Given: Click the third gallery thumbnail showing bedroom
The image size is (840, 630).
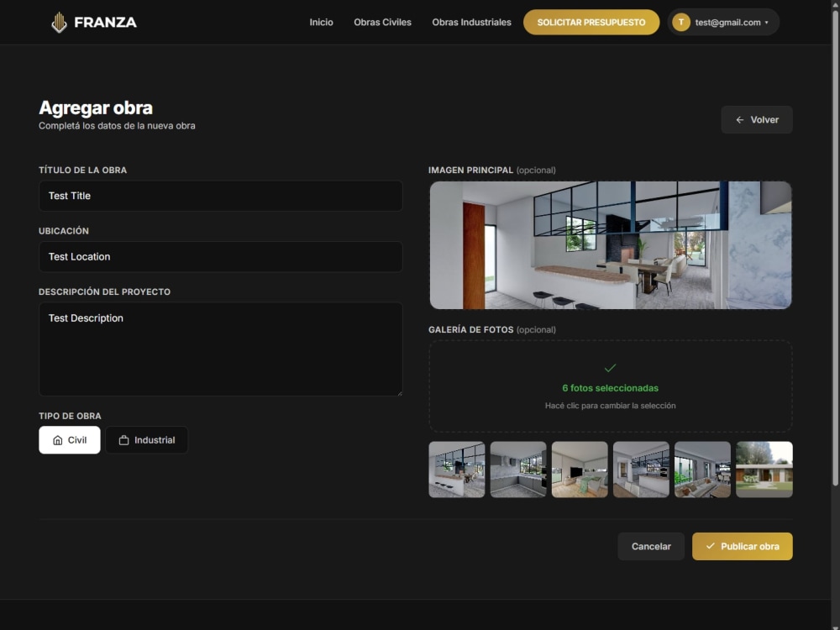Looking at the screenshot, I should click(580, 470).
